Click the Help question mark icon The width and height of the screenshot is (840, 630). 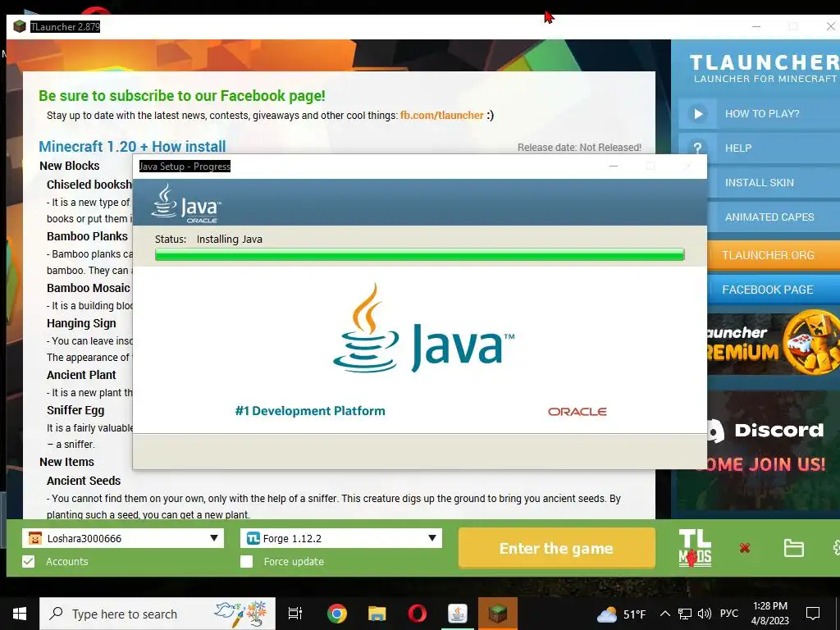(697, 148)
